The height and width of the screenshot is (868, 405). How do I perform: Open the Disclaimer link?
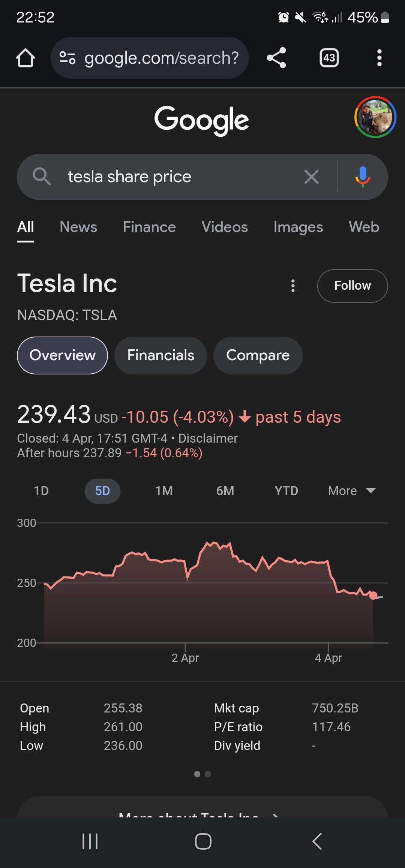(x=208, y=438)
